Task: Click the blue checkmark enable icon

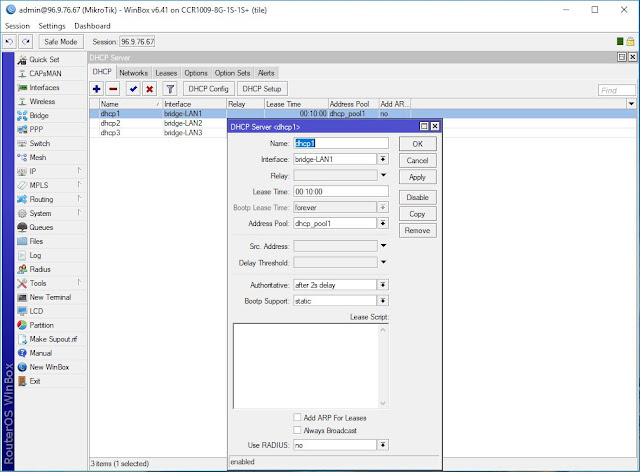Action: (133, 89)
